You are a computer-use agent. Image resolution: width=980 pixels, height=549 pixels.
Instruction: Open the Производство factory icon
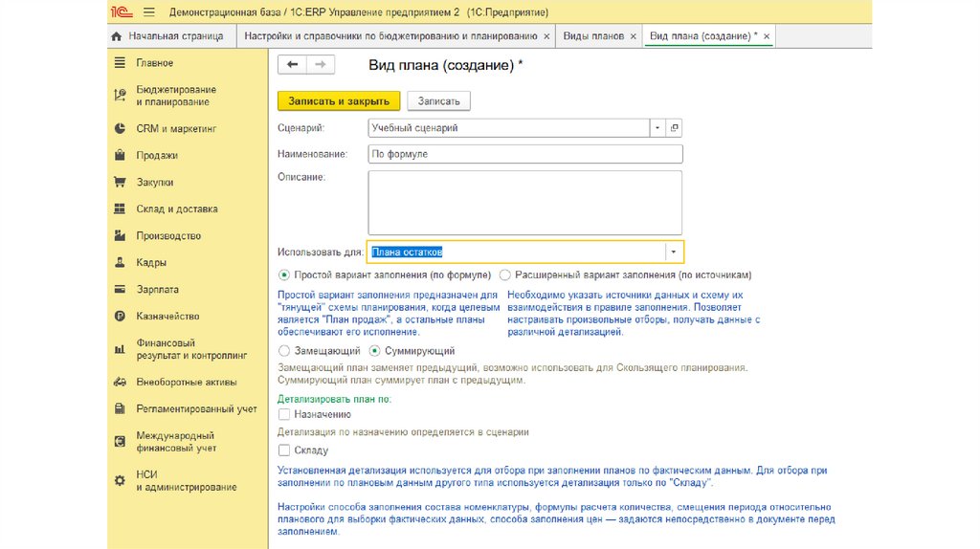pos(120,235)
